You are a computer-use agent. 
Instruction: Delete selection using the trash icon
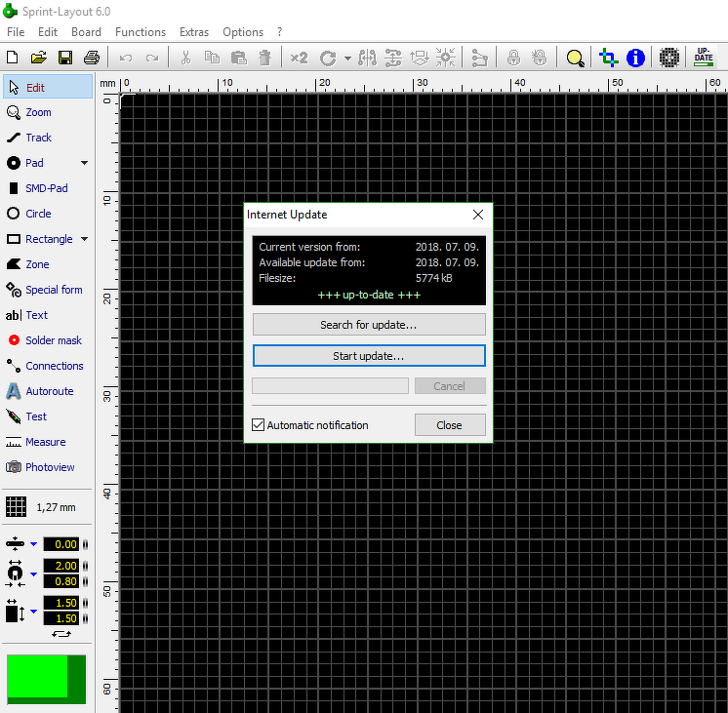tap(264, 58)
